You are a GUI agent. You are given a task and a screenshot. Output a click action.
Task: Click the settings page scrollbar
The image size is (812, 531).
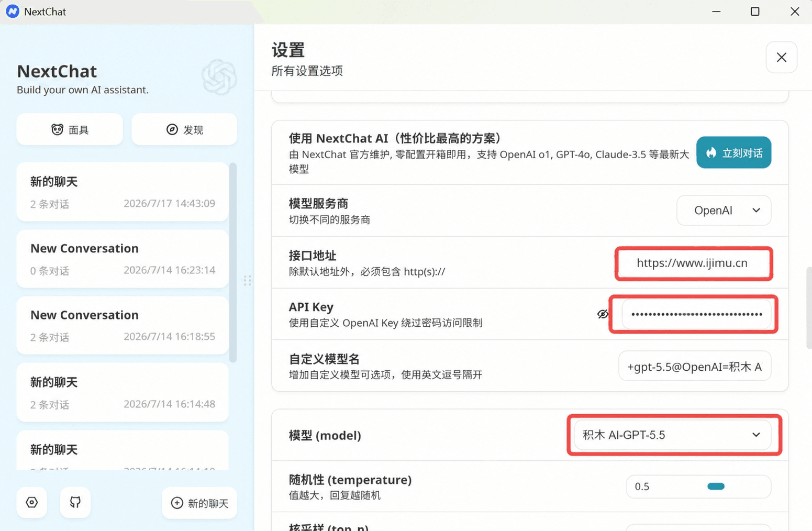[x=808, y=308]
